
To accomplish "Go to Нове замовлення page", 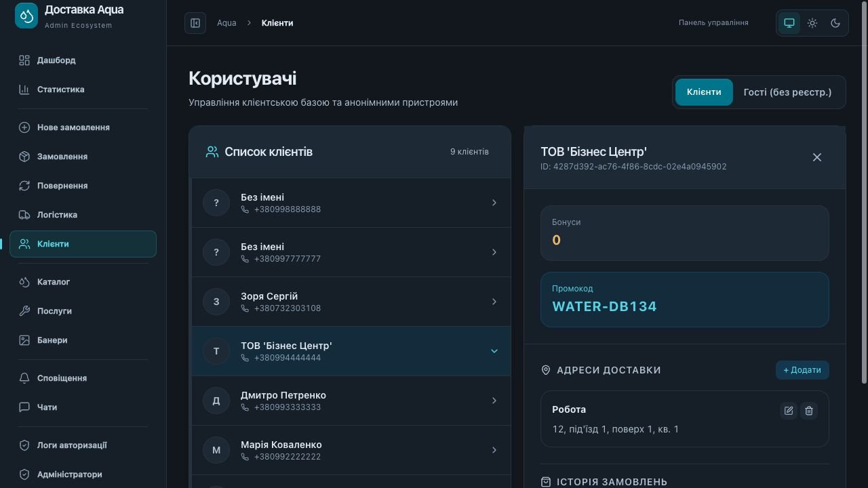I will click(x=83, y=127).
